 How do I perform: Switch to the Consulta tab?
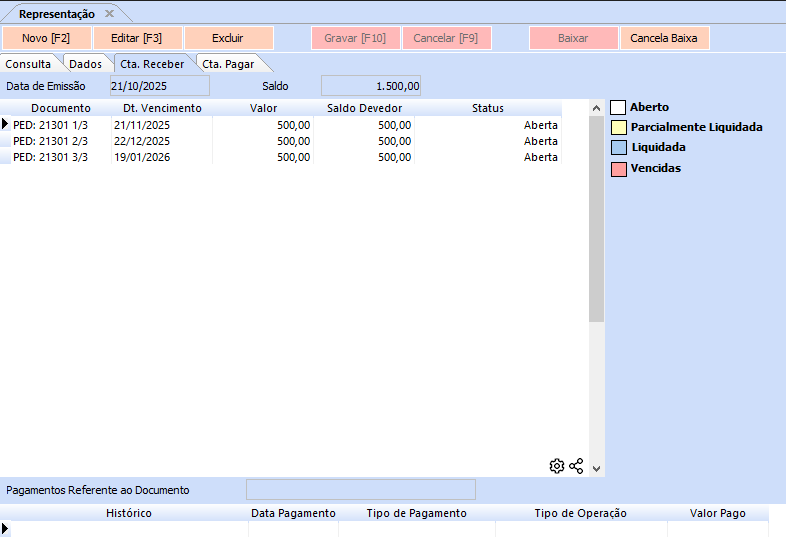(28, 64)
